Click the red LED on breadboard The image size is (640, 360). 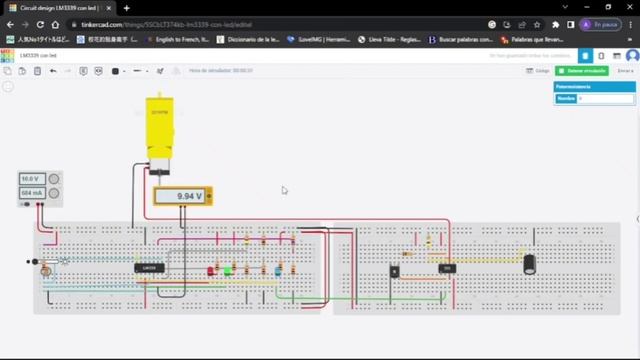pyautogui.click(x=211, y=271)
